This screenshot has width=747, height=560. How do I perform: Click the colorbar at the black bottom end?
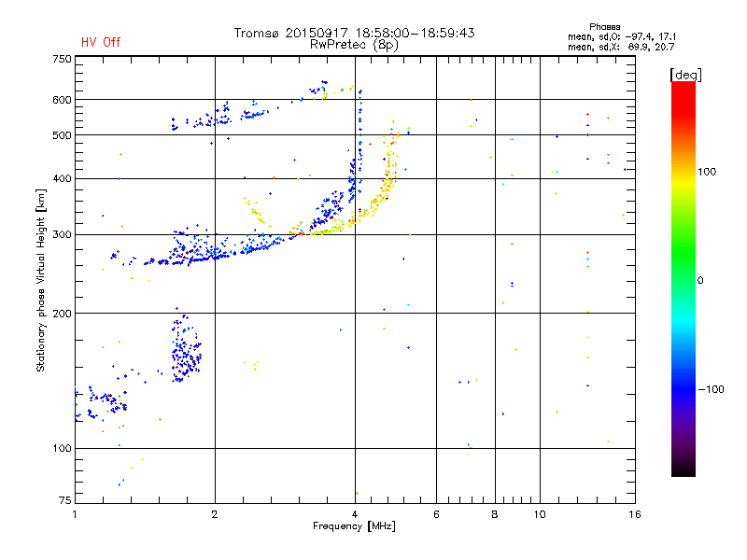(x=684, y=471)
